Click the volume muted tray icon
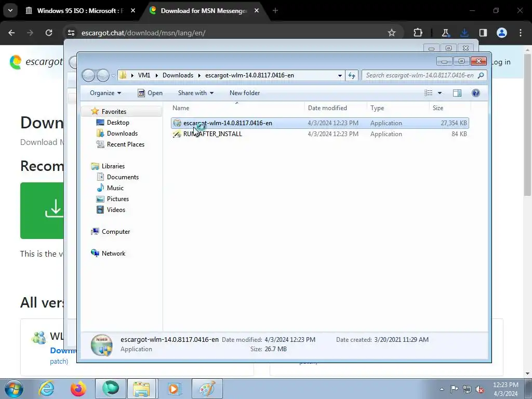The image size is (532, 399). (x=480, y=389)
